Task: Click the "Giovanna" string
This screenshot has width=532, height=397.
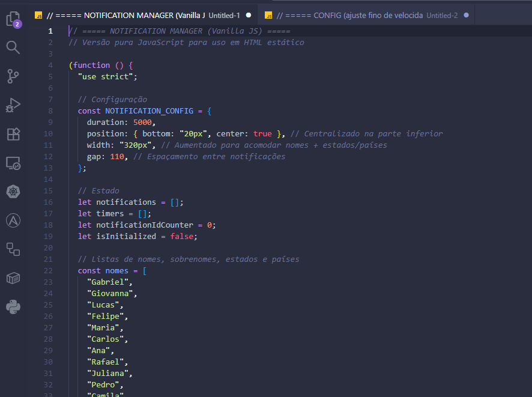Action: (x=110, y=294)
